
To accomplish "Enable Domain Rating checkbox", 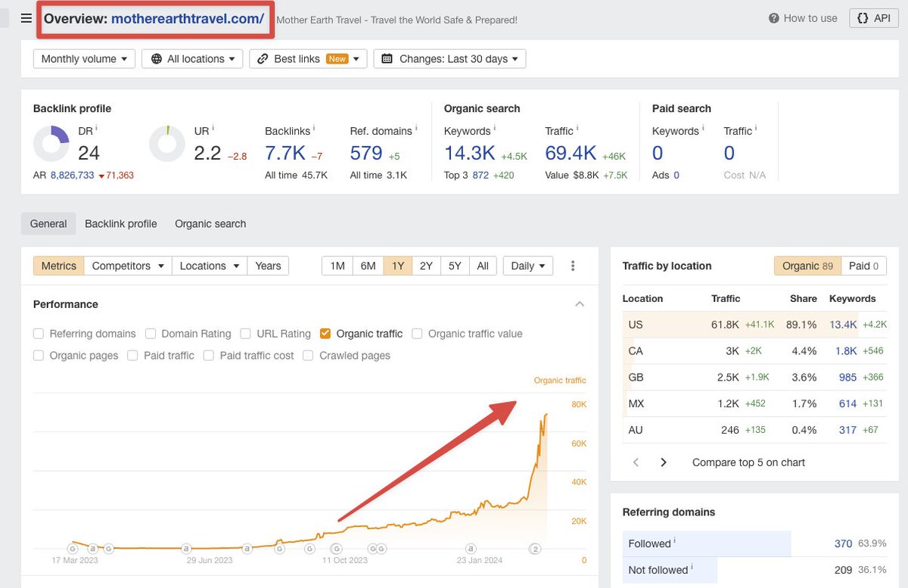I will pos(151,334).
